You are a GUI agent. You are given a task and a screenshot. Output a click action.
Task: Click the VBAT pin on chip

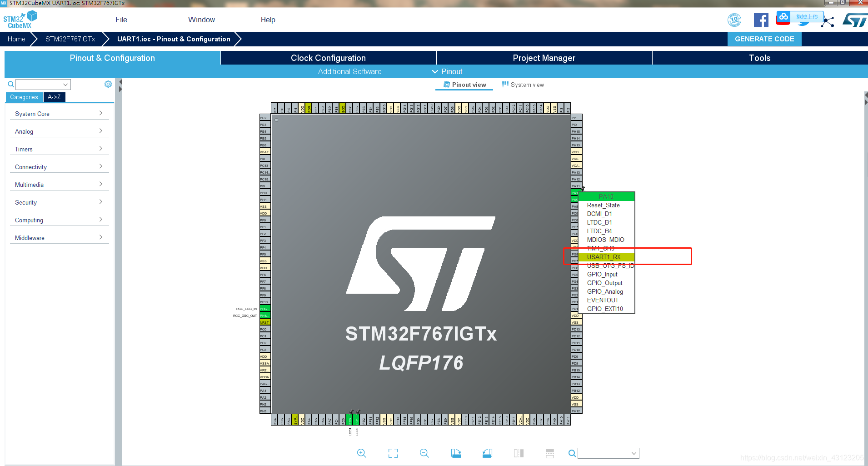pos(264,152)
